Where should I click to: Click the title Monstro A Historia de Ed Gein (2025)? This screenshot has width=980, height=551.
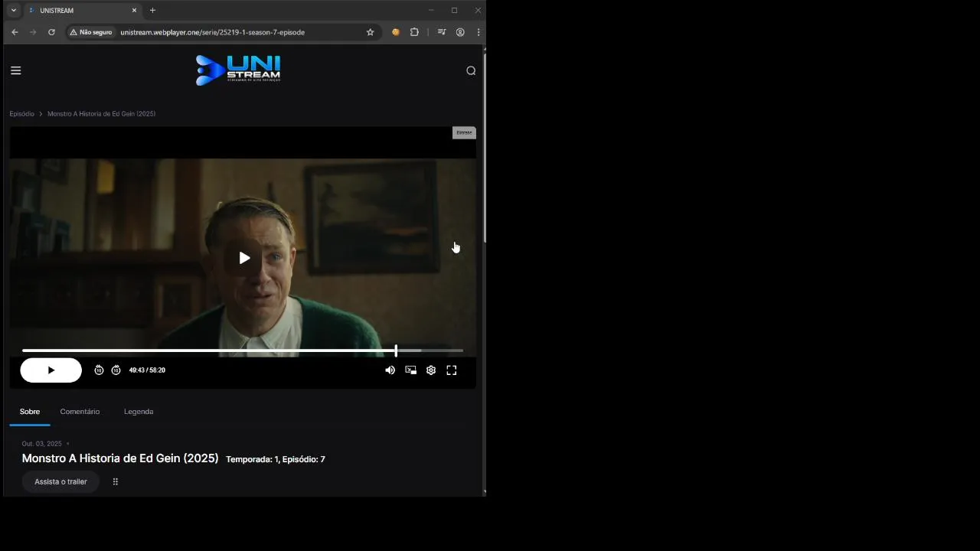pyautogui.click(x=120, y=458)
